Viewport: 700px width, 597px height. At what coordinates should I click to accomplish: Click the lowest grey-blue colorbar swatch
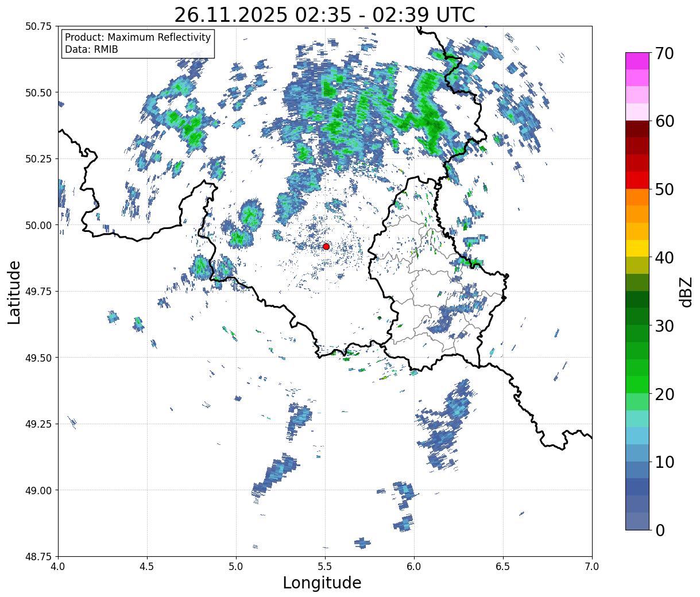point(637,521)
